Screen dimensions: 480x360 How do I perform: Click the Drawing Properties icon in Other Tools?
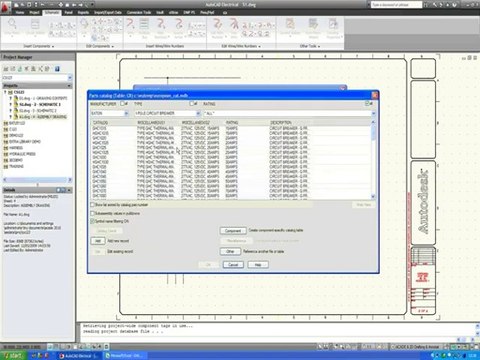click(x=333, y=27)
